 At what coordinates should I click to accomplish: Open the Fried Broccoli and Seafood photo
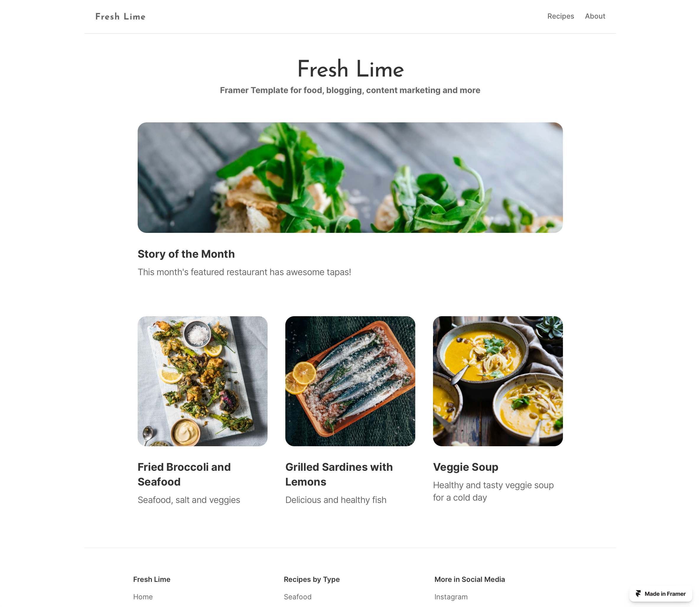click(x=202, y=381)
